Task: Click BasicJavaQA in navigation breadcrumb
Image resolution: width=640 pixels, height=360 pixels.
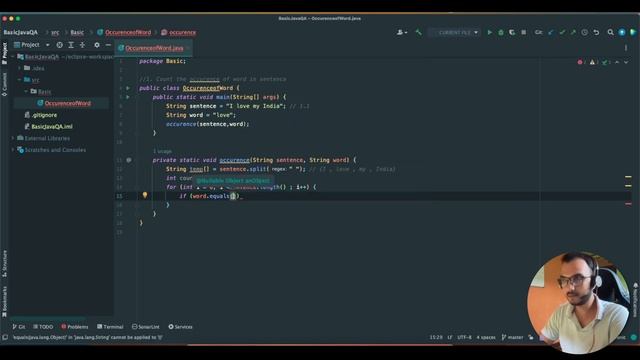Action: 20,32
